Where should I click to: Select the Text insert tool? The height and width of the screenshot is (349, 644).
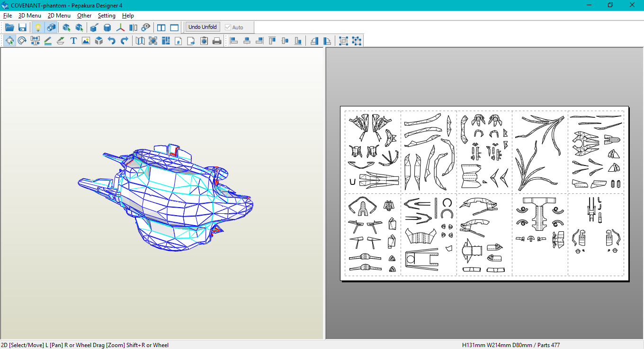tap(73, 41)
